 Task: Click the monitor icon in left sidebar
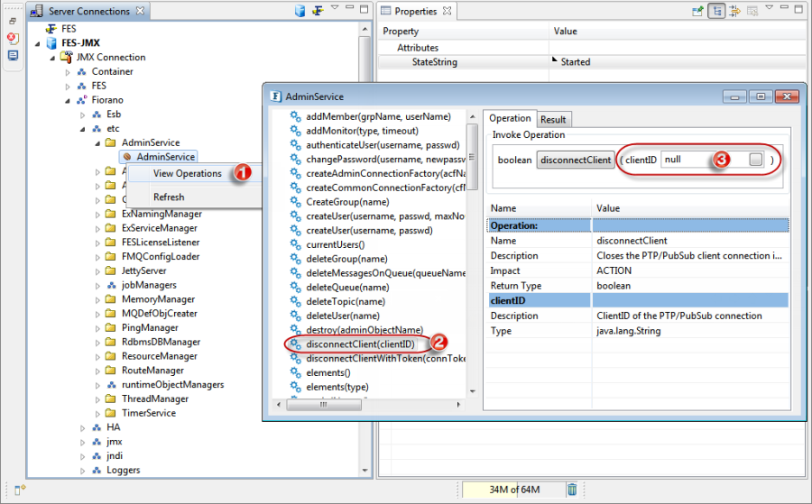tap(13, 55)
